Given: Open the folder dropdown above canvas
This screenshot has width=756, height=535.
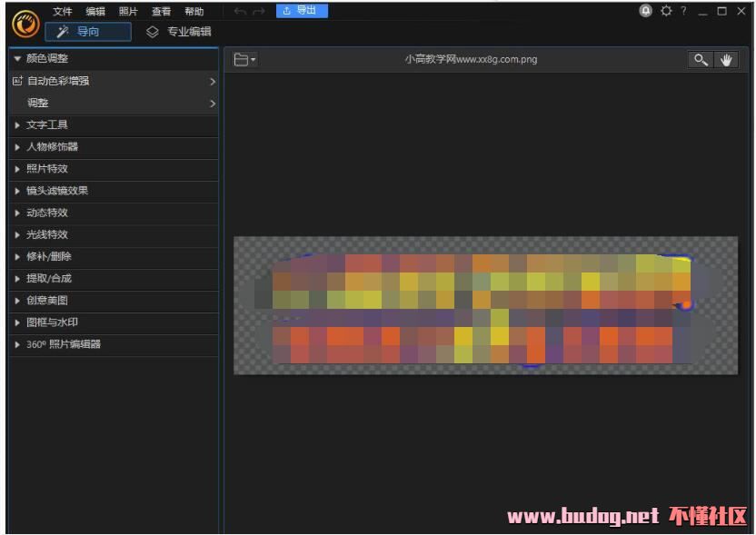Looking at the screenshot, I should click(244, 60).
